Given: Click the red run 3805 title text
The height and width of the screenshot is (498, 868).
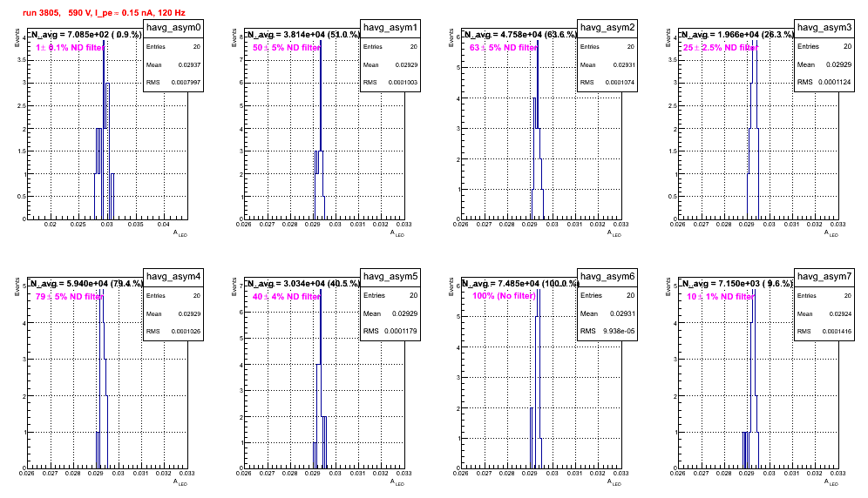Looking at the screenshot, I should pos(104,12).
